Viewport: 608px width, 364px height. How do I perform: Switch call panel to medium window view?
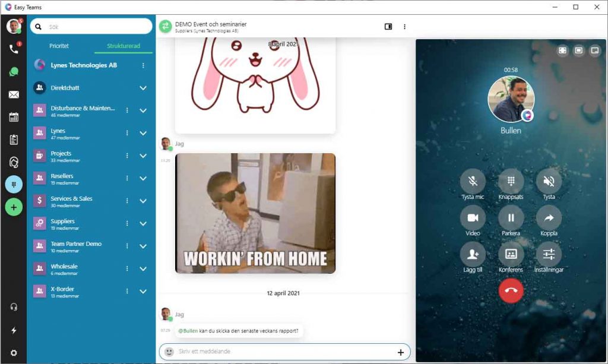click(x=578, y=50)
